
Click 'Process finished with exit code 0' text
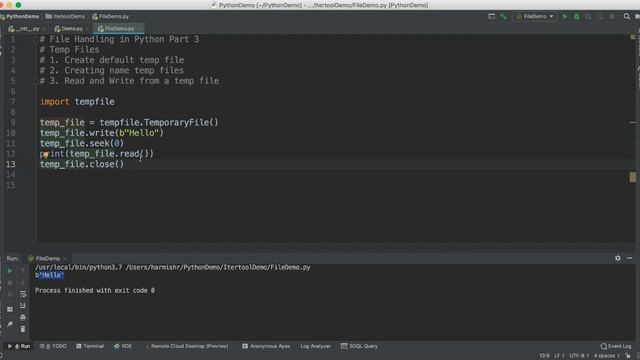pos(95,291)
